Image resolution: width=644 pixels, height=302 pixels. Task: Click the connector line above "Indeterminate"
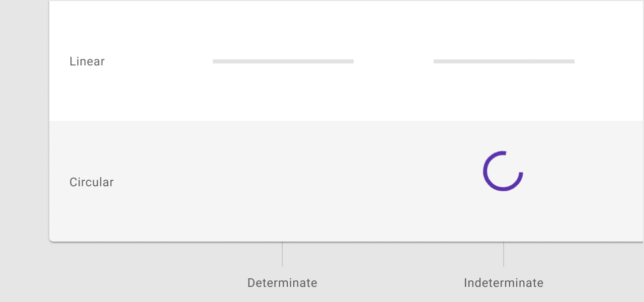tap(504, 254)
